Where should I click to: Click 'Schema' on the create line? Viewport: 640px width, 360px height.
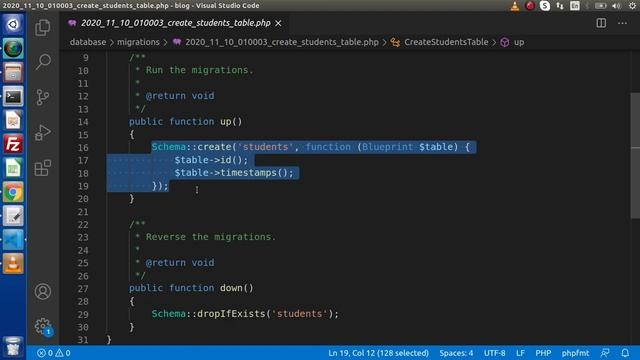pyautogui.click(x=169, y=147)
